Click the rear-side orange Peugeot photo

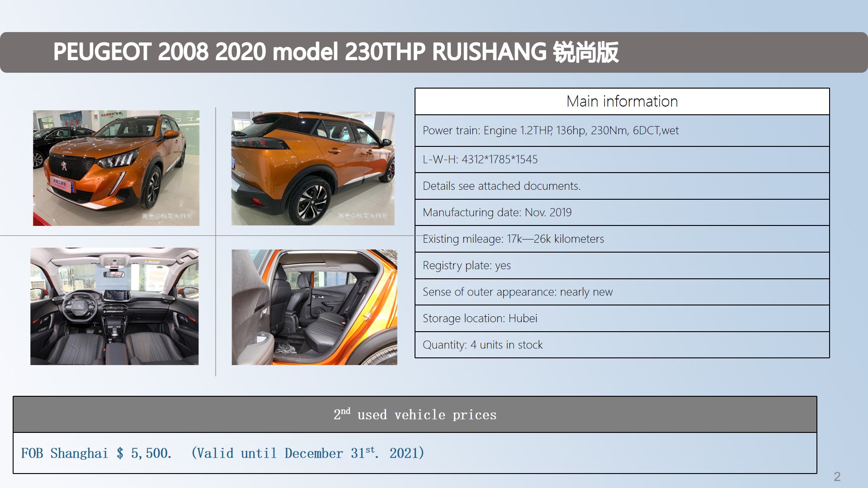[313, 168]
